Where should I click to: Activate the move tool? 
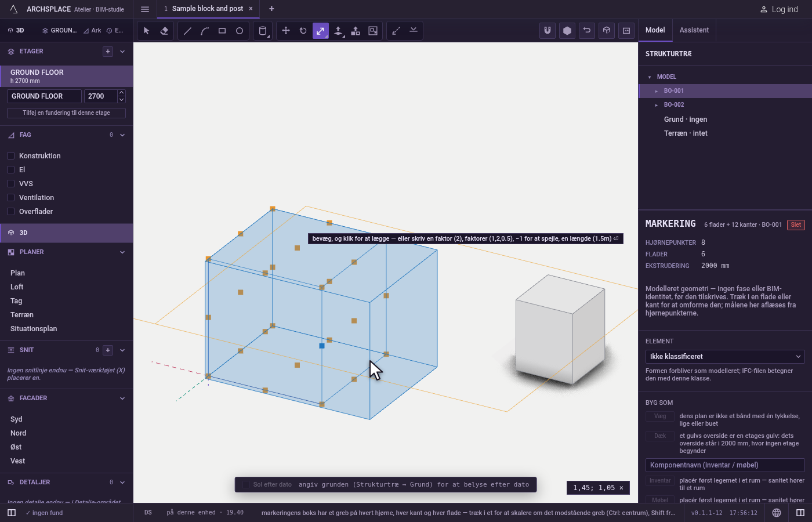click(286, 31)
